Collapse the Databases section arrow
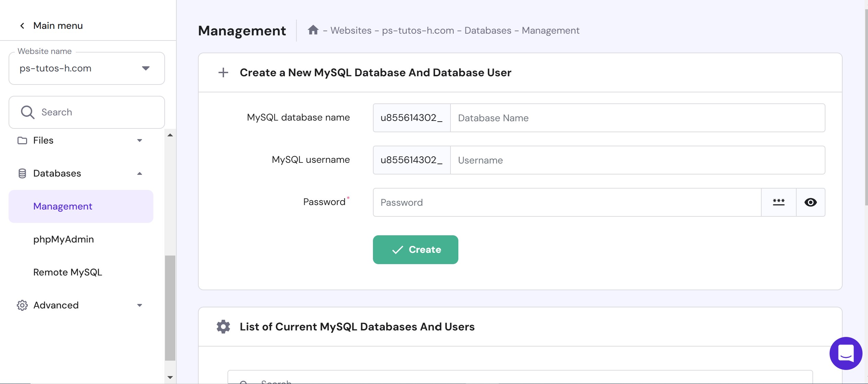This screenshot has width=868, height=384. (x=140, y=173)
